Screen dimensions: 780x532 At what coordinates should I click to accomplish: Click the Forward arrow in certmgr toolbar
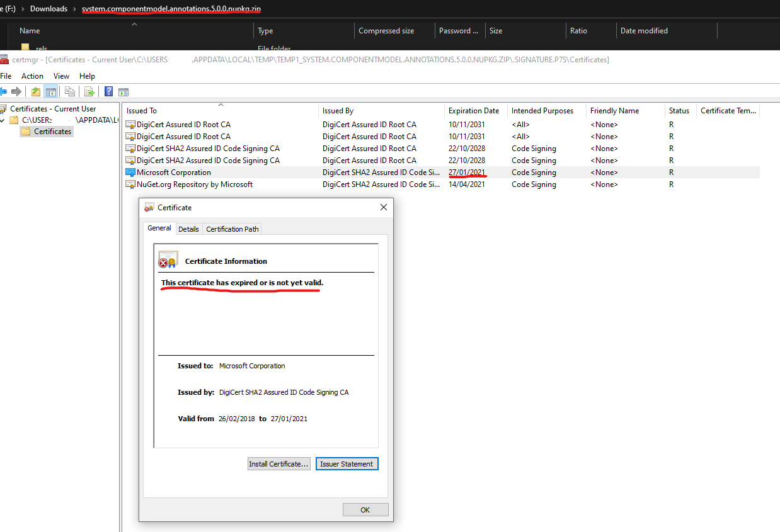tap(17, 92)
